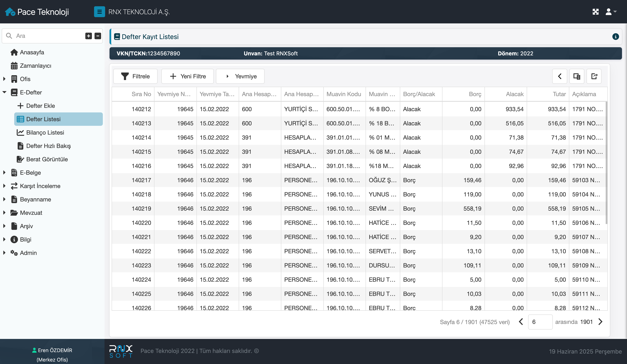Expand the Karşıt İnceleme menu
This screenshot has height=364, width=627.
coord(4,186)
